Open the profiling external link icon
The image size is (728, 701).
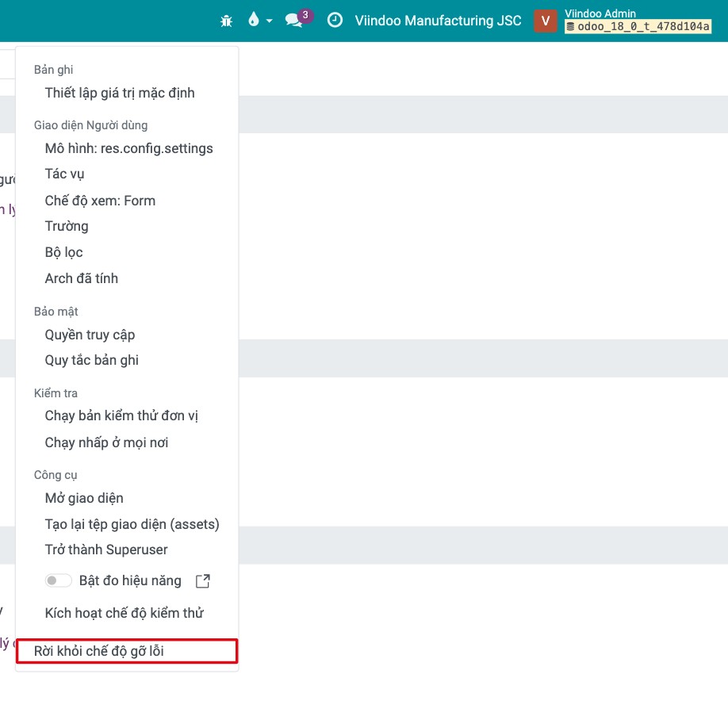click(x=203, y=580)
